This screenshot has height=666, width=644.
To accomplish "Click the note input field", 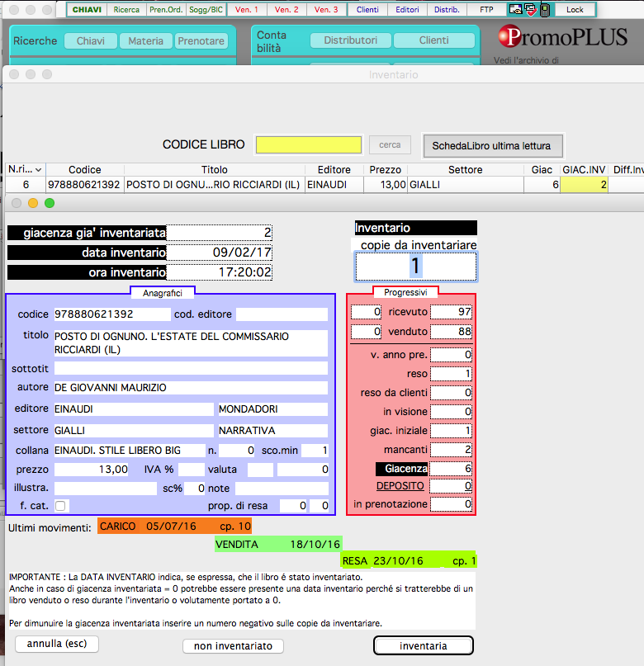I will pos(282,489).
